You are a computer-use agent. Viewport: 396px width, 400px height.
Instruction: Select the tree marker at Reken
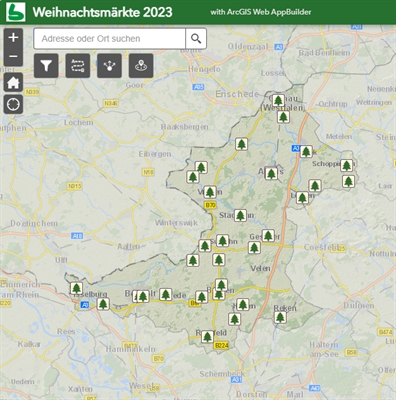(280, 317)
